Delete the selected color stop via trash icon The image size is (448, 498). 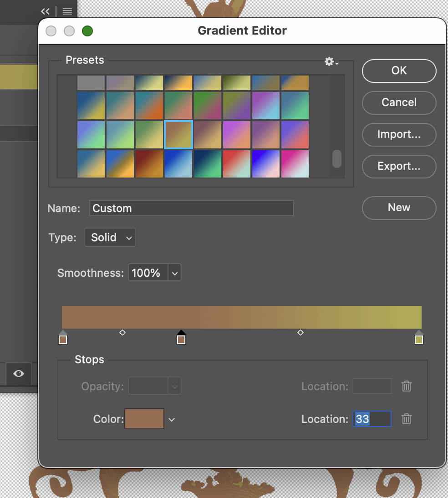click(406, 419)
